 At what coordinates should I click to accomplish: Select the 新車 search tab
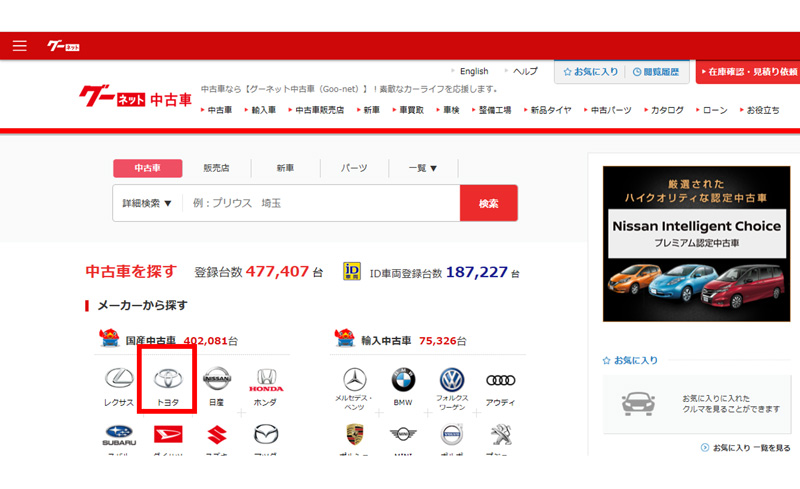(285, 168)
